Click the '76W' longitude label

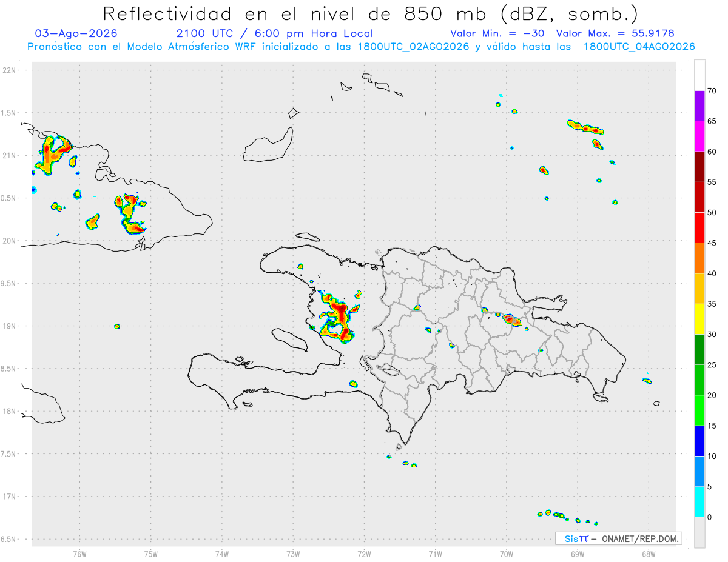tap(79, 554)
